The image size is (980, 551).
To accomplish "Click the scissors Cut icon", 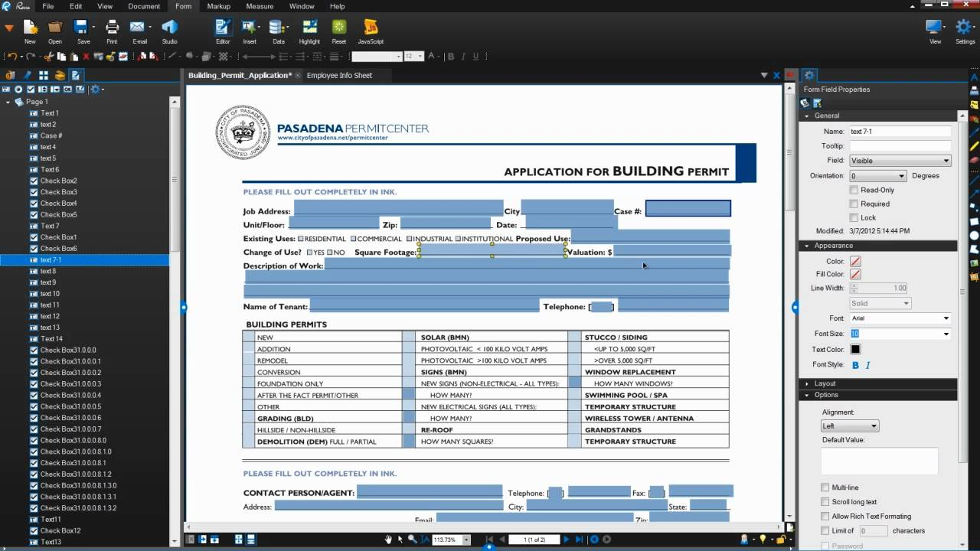I will [x=50, y=57].
